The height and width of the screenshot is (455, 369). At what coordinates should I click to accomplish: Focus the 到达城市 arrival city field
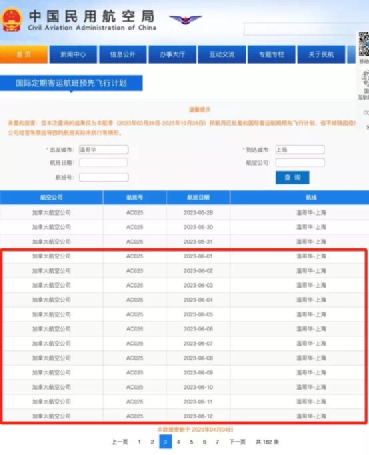point(300,150)
